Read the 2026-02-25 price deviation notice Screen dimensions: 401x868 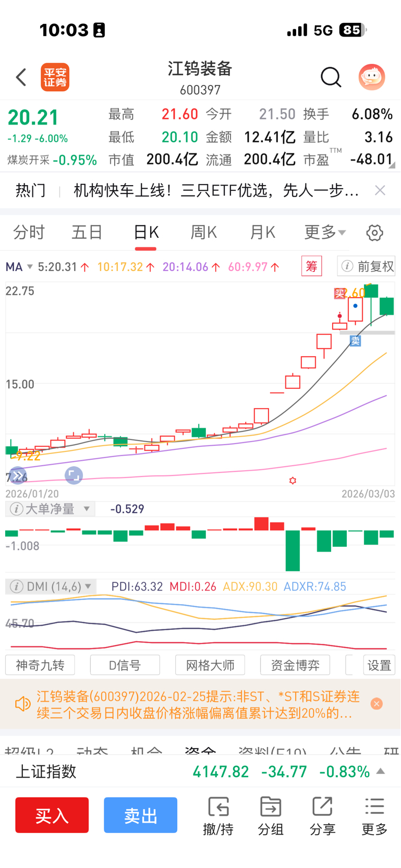(198, 704)
